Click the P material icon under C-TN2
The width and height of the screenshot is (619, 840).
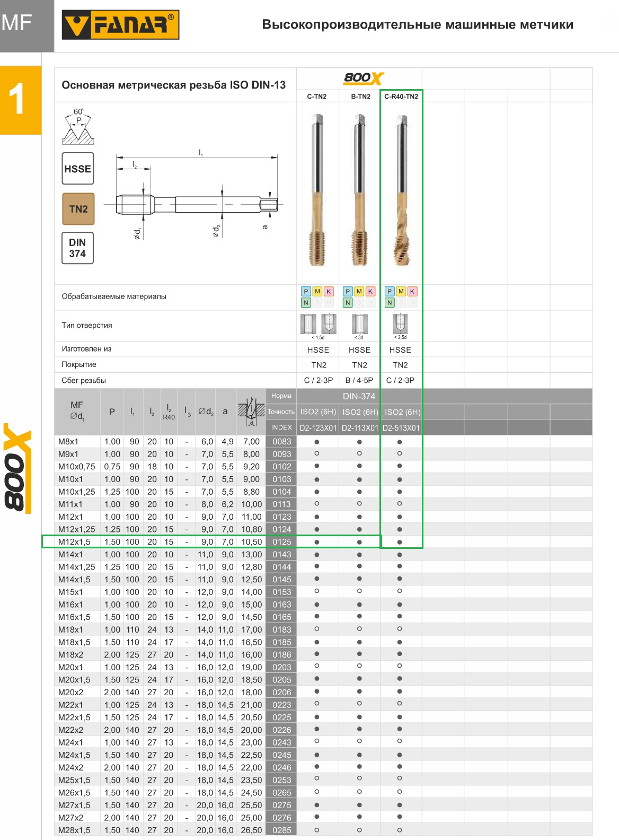[x=306, y=291]
